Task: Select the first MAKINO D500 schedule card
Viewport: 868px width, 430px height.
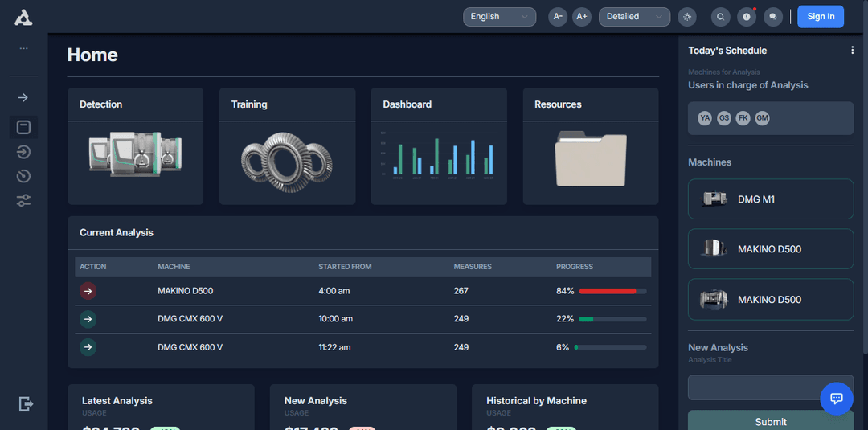Action: tap(771, 249)
